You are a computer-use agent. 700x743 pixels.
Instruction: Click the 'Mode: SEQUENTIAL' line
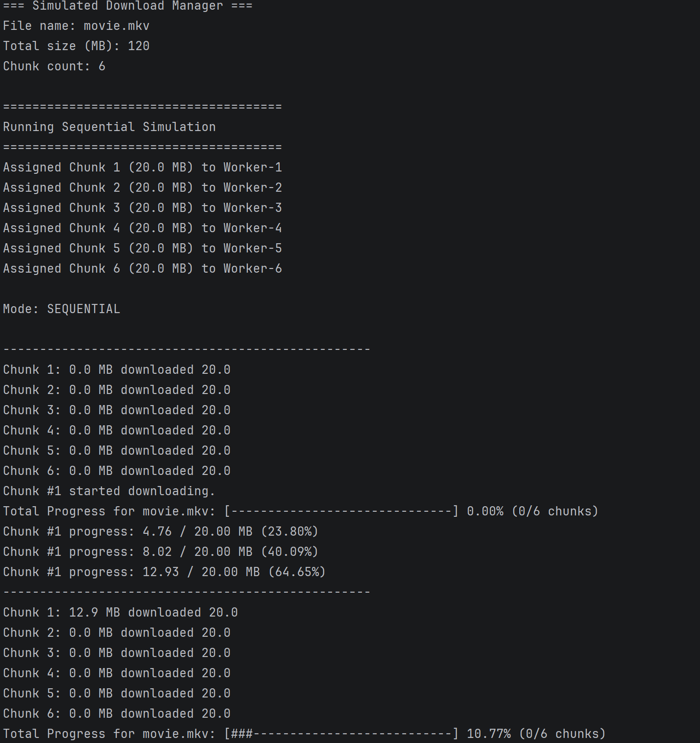click(x=62, y=309)
